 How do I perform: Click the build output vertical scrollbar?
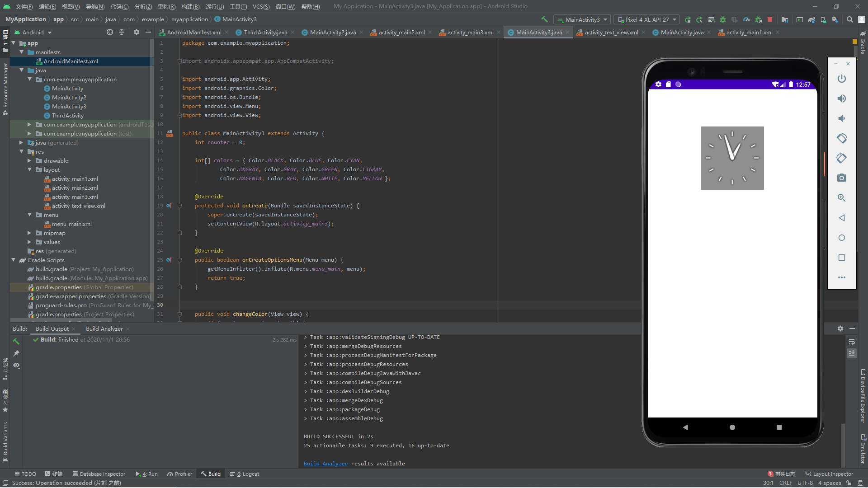(842, 445)
